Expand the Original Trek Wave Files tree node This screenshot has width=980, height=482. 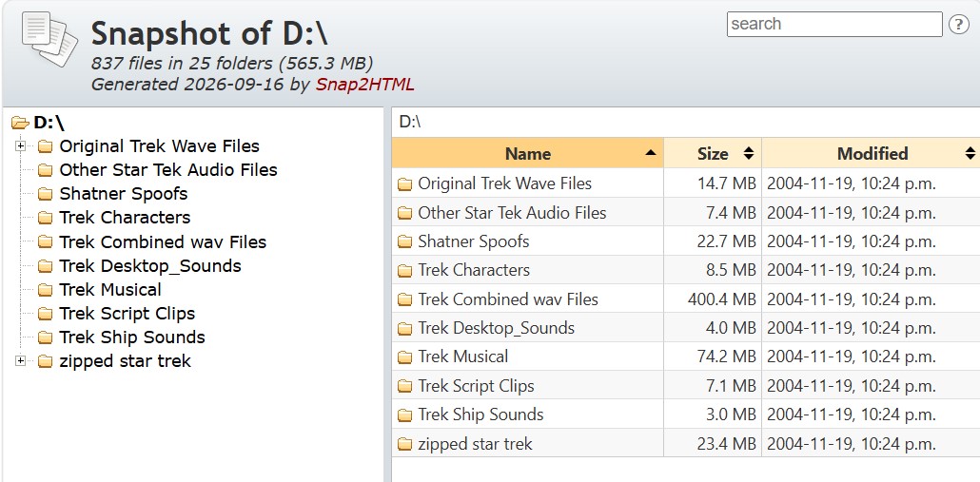21,146
